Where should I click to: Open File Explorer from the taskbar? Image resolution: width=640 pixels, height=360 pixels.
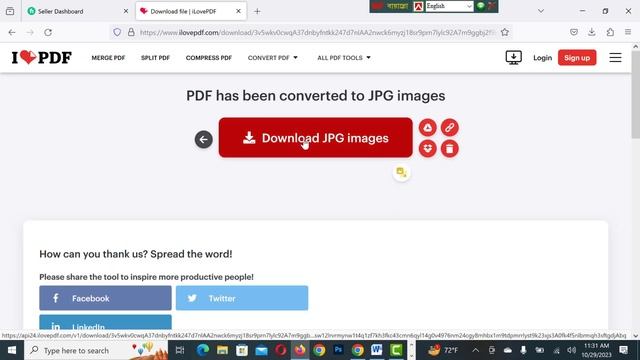pos(222,350)
